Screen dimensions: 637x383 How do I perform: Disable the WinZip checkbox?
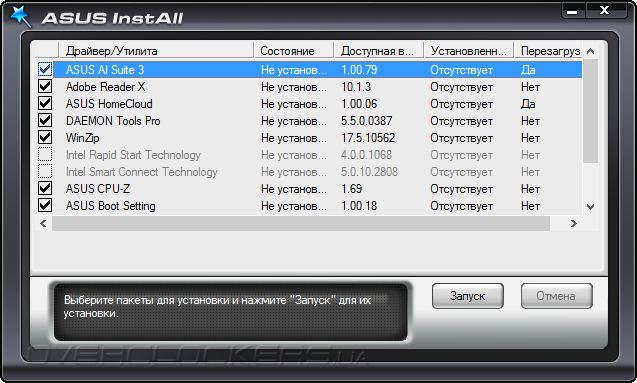[45, 138]
